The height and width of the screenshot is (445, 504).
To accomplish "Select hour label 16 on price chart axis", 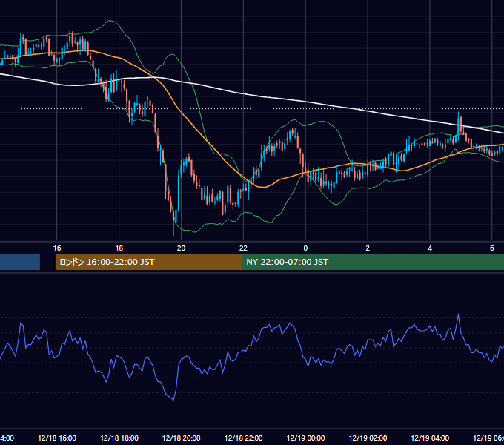I will coord(57,248).
